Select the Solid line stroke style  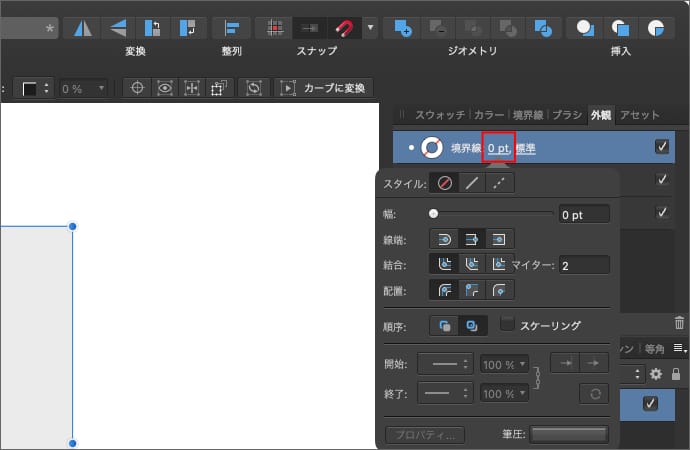(472, 183)
